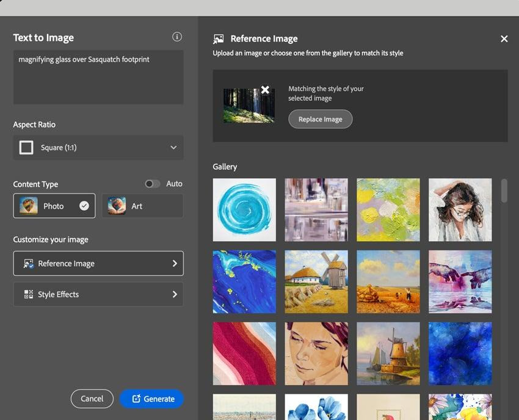Click the Matching the style text
The image size is (519, 420).
(x=325, y=93)
